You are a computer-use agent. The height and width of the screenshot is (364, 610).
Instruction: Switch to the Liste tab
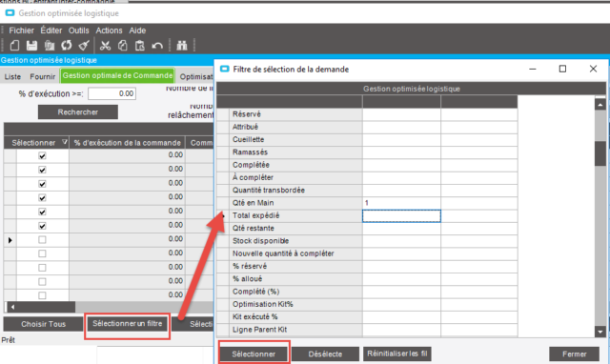coord(12,76)
